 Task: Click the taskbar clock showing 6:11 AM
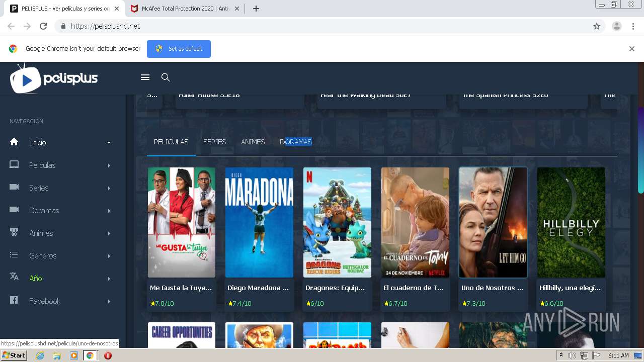618,355
